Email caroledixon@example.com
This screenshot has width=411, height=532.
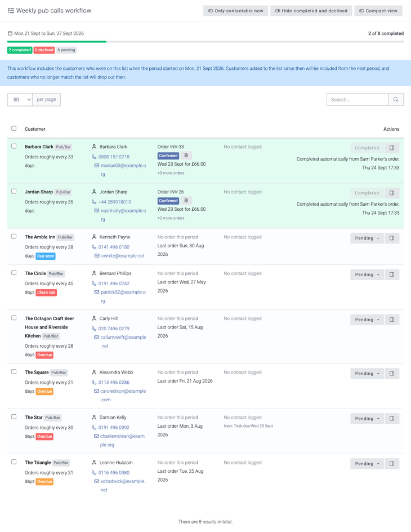point(123,395)
